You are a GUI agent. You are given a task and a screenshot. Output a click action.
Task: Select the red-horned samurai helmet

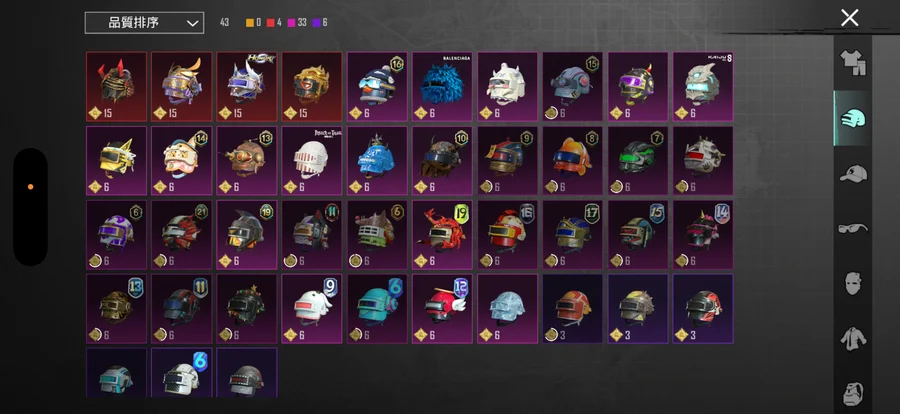117,87
